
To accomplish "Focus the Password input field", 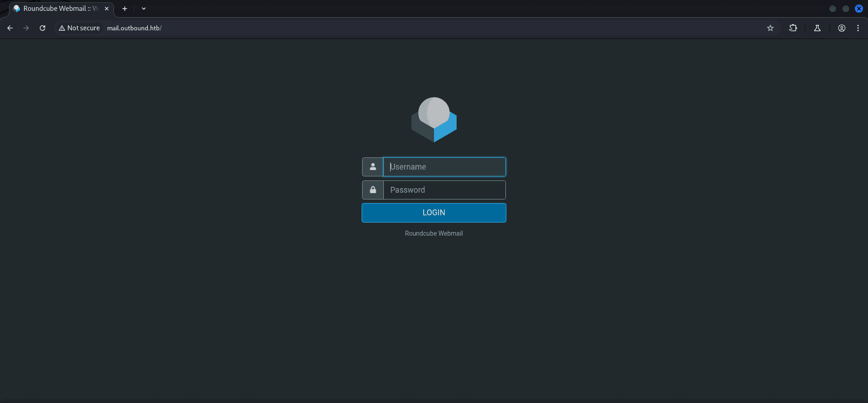I will click(x=444, y=190).
